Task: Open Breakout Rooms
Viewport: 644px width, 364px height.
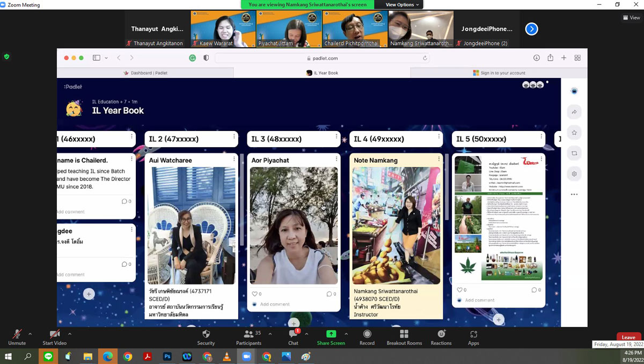Action: click(x=404, y=334)
